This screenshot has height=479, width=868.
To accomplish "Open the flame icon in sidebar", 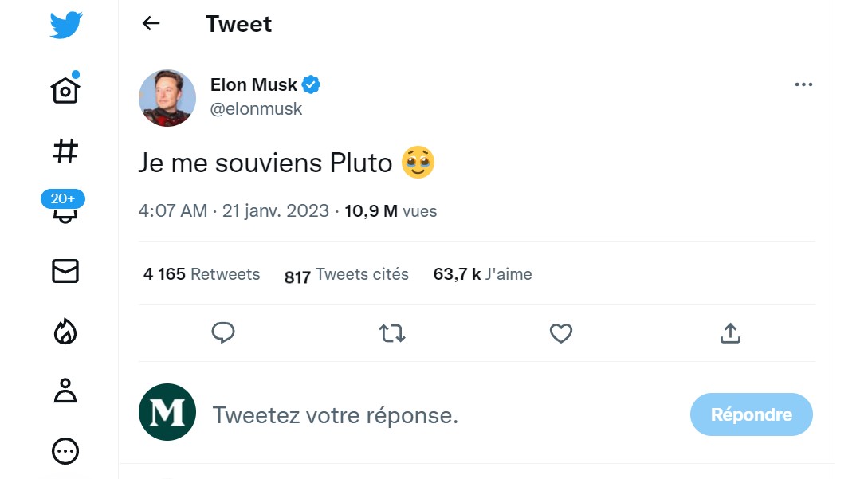I will (x=65, y=331).
